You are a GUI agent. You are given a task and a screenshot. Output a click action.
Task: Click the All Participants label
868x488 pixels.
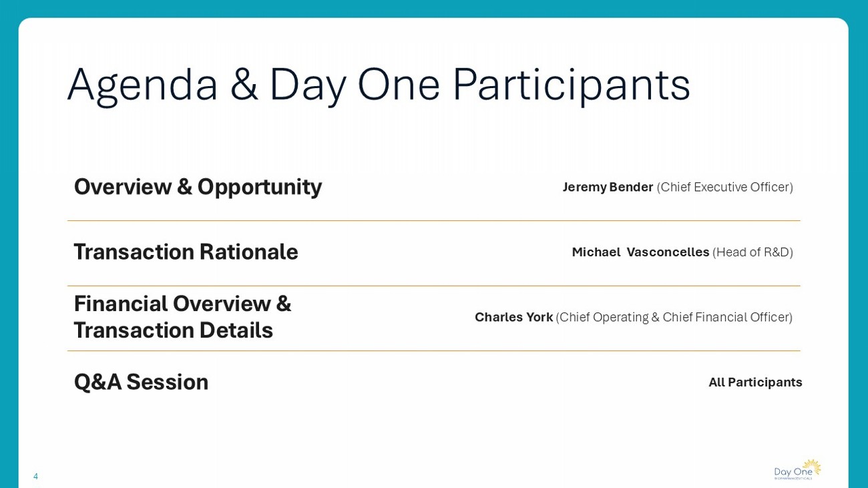(x=755, y=383)
